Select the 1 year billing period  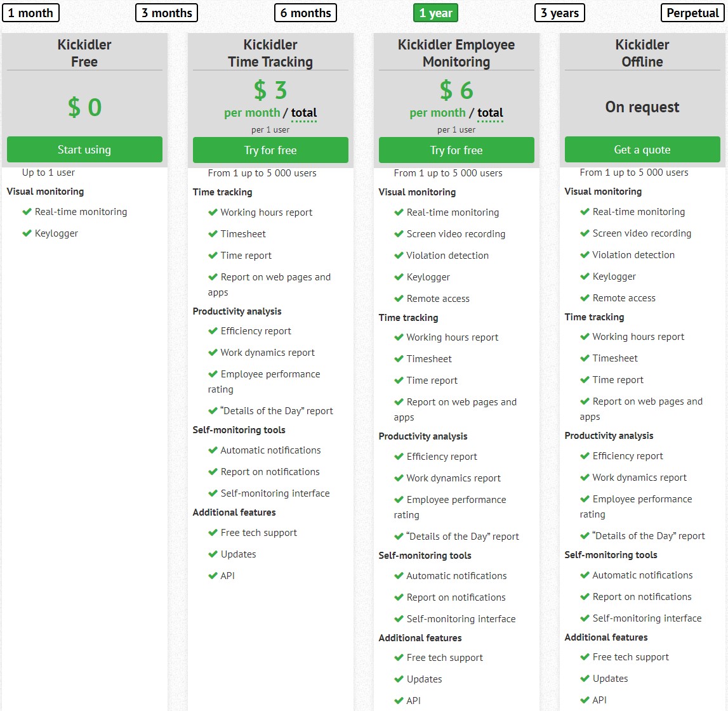435,13
